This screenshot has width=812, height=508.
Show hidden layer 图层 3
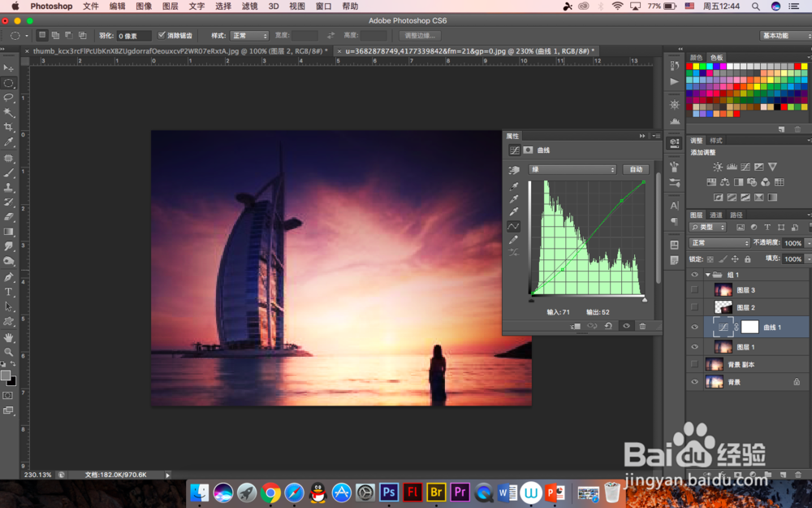[694, 290]
